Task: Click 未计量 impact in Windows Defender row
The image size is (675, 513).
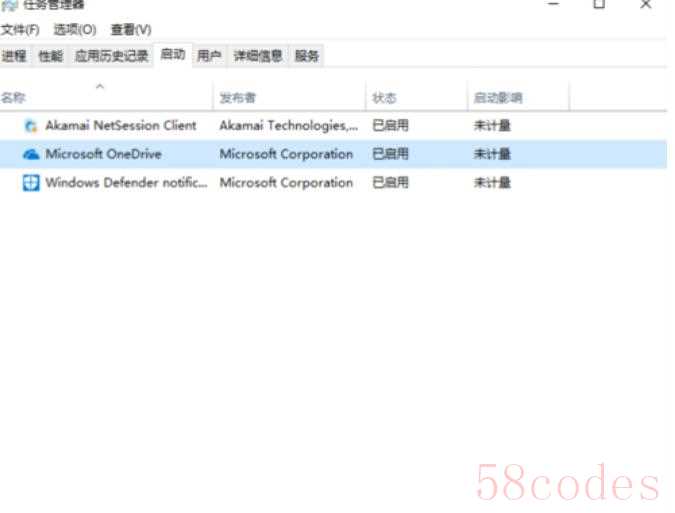Action: click(x=492, y=183)
